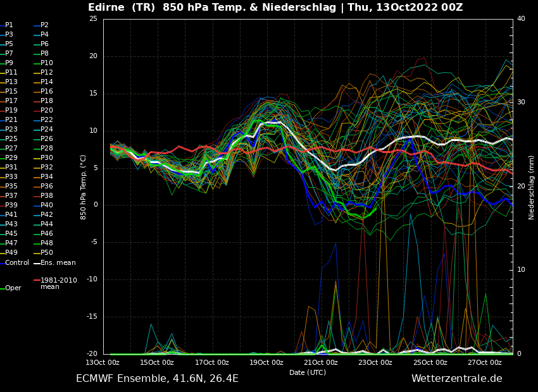
Task: Select the "27Oct 00z" tick label
Action: (x=485, y=362)
